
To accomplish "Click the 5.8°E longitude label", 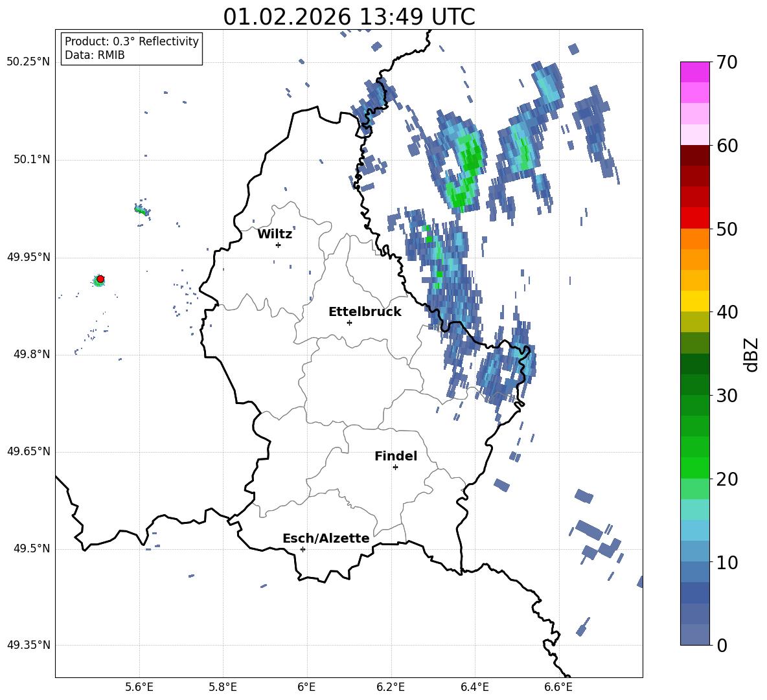I will 223,687.
